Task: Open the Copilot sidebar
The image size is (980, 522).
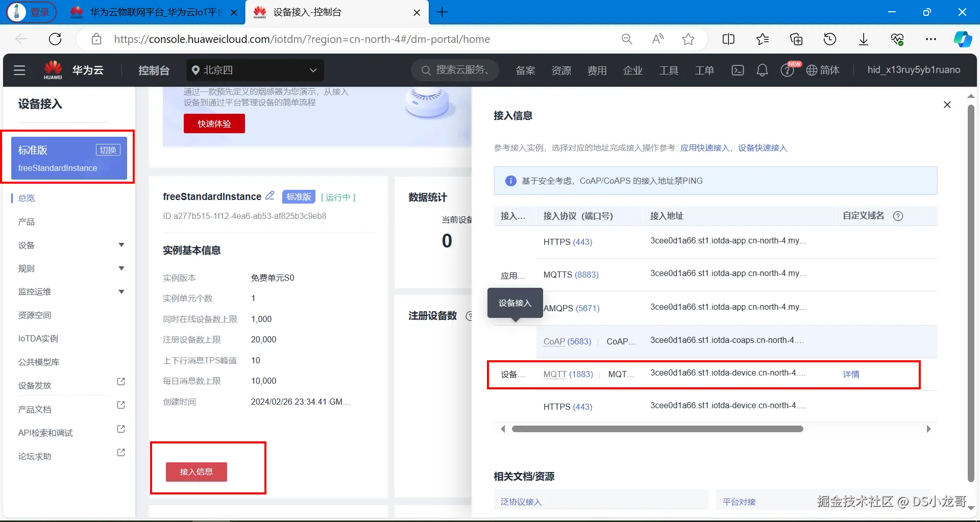Action: [963, 39]
